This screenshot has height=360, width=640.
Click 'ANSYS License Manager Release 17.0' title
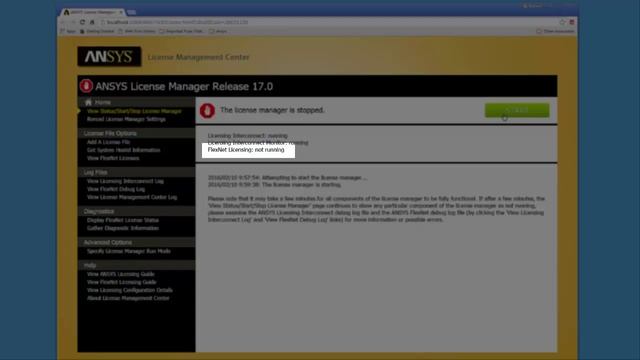[x=184, y=87]
